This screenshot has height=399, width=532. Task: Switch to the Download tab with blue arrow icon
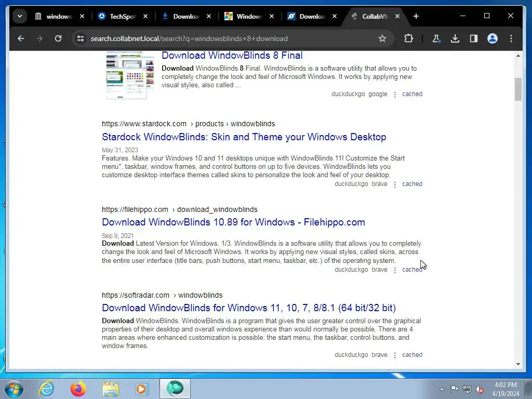181,16
